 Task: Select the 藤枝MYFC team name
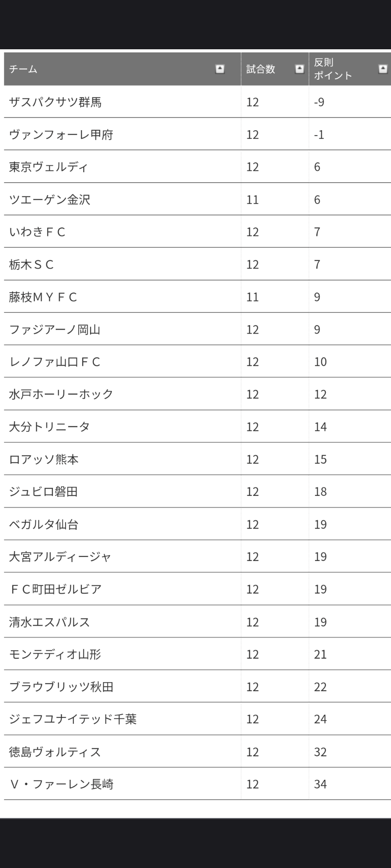pyautogui.click(x=43, y=297)
